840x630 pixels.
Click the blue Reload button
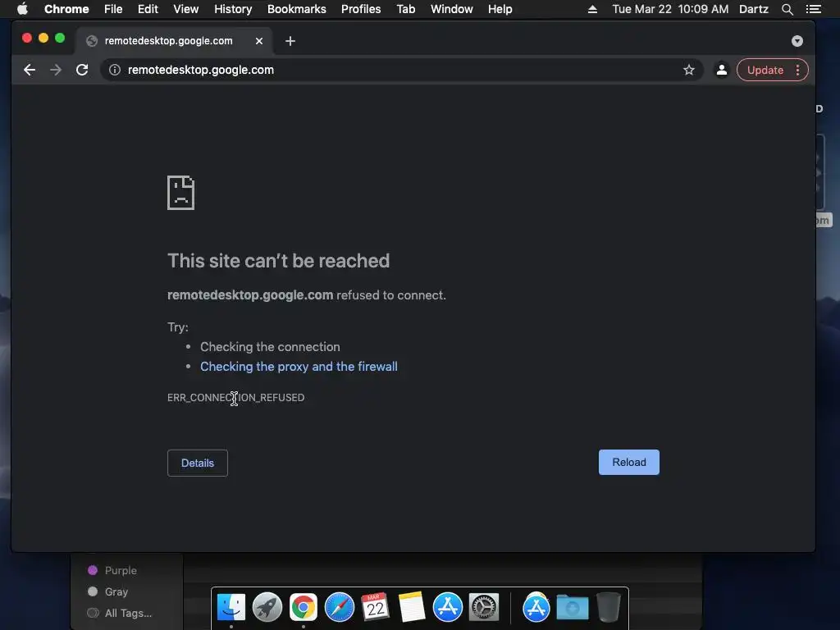[x=629, y=463]
